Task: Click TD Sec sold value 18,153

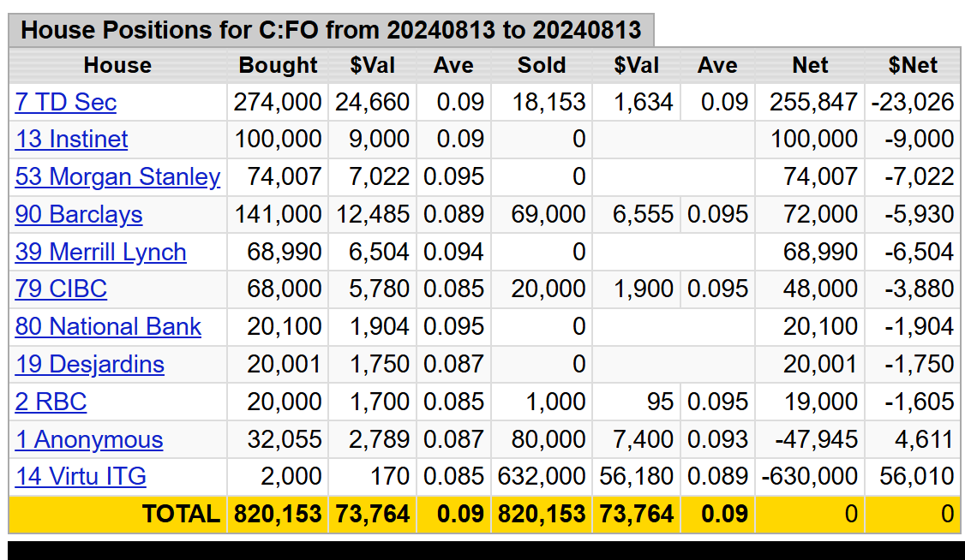Action: point(549,102)
